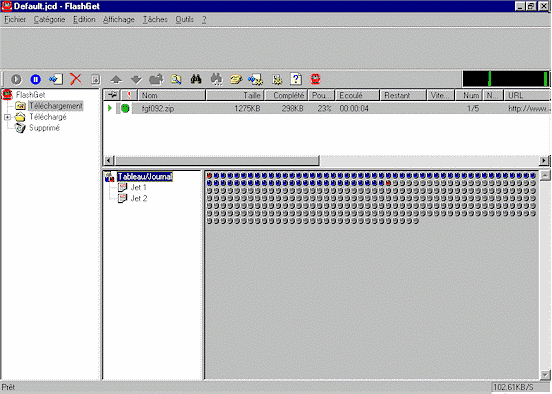
Task: Click the Num column header
Action: tap(469, 95)
